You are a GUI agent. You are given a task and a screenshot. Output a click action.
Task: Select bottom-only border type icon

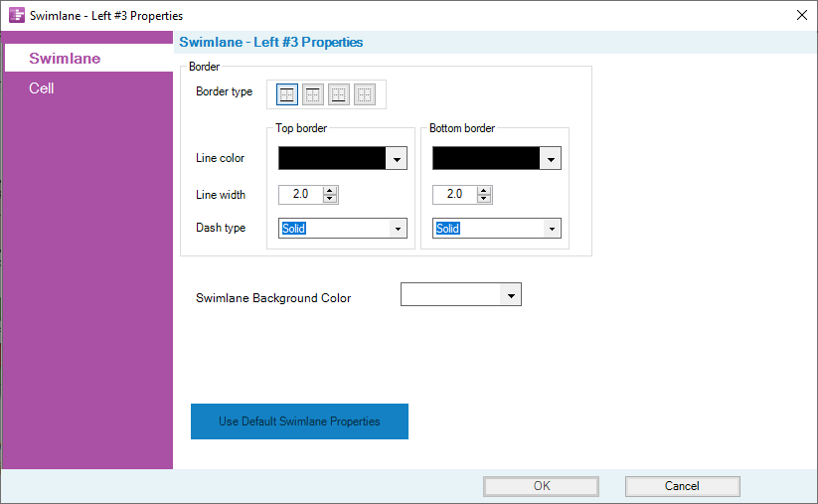[339, 94]
